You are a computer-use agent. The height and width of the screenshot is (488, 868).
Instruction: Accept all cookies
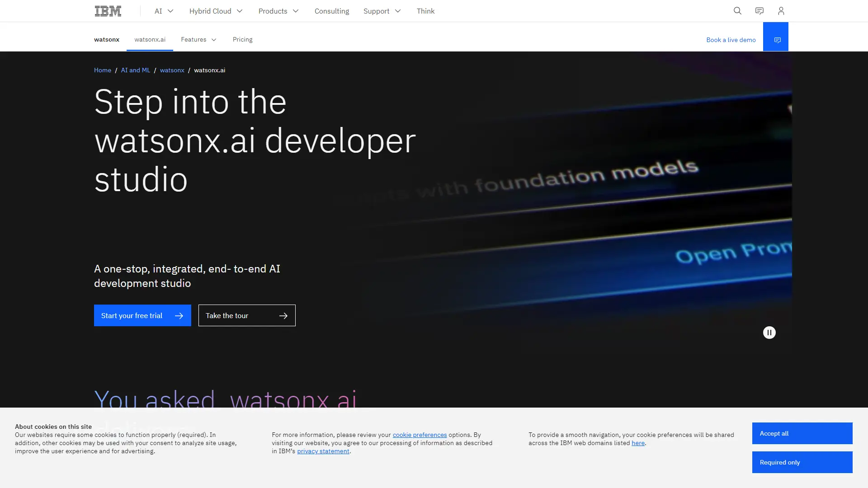pos(802,433)
